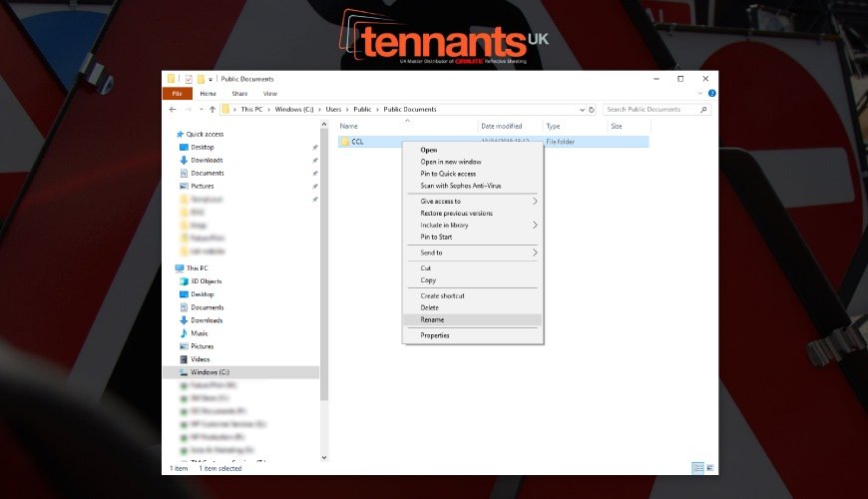This screenshot has width=868, height=499.
Task: Open Downloads under This PC
Action: [207, 320]
